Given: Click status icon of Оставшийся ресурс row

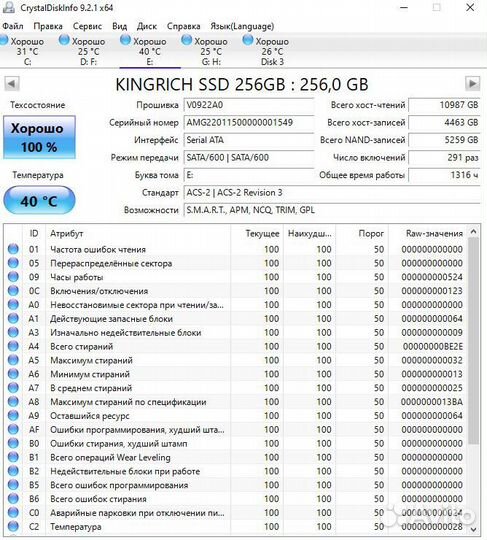Looking at the screenshot, I should (x=13, y=415).
